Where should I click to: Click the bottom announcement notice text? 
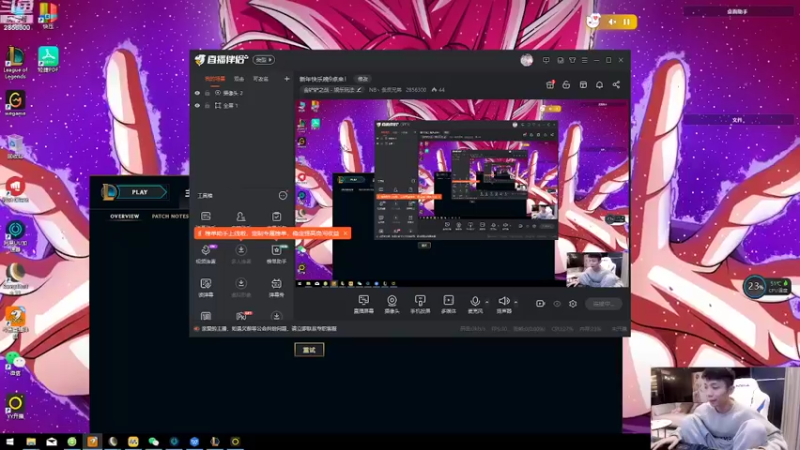(x=268, y=329)
